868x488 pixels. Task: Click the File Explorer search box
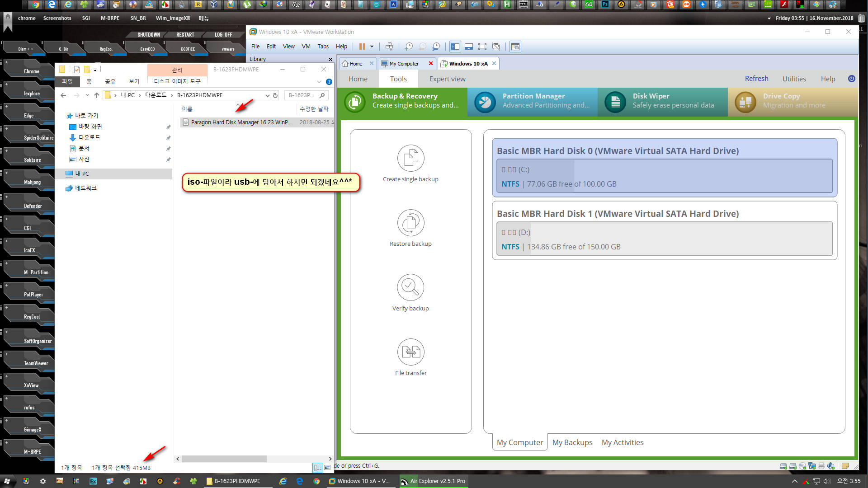306,95
